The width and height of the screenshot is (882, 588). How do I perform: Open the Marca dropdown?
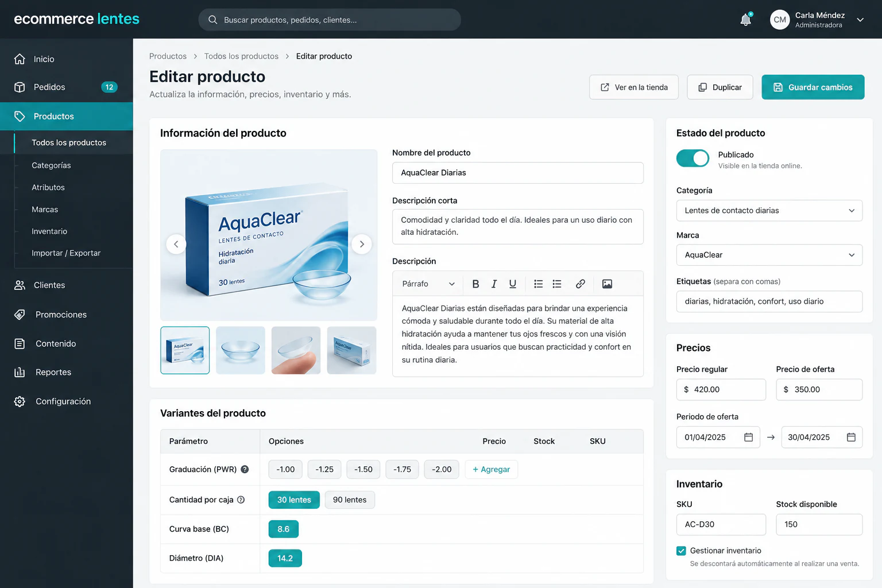tap(769, 255)
